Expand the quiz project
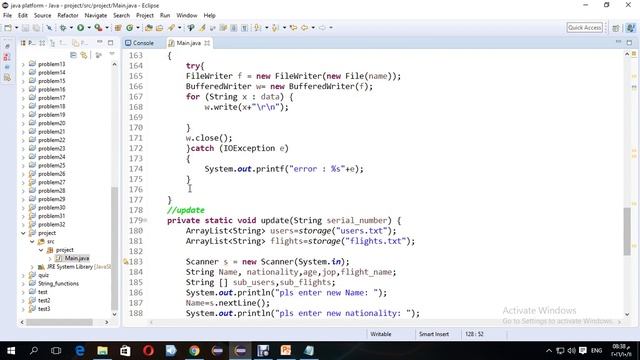 click(x=23, y=276)
